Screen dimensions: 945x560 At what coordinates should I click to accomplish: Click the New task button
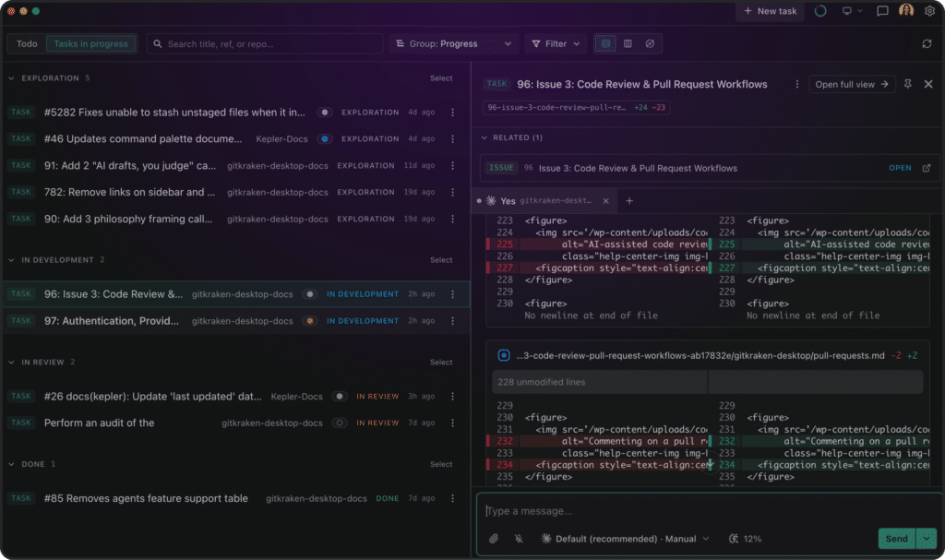(x=771, y=11)
